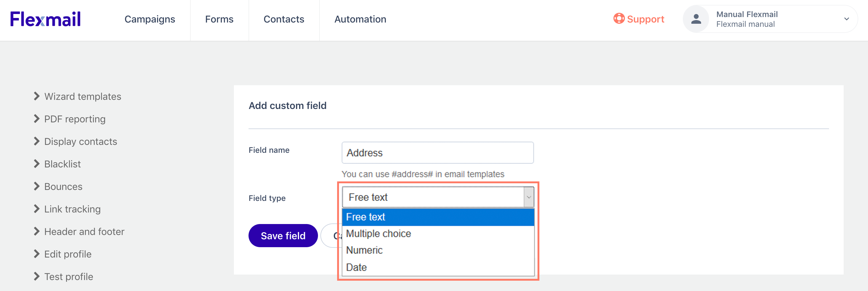
Task: Switch to the Forms tab
Action: tap(219, 19)
